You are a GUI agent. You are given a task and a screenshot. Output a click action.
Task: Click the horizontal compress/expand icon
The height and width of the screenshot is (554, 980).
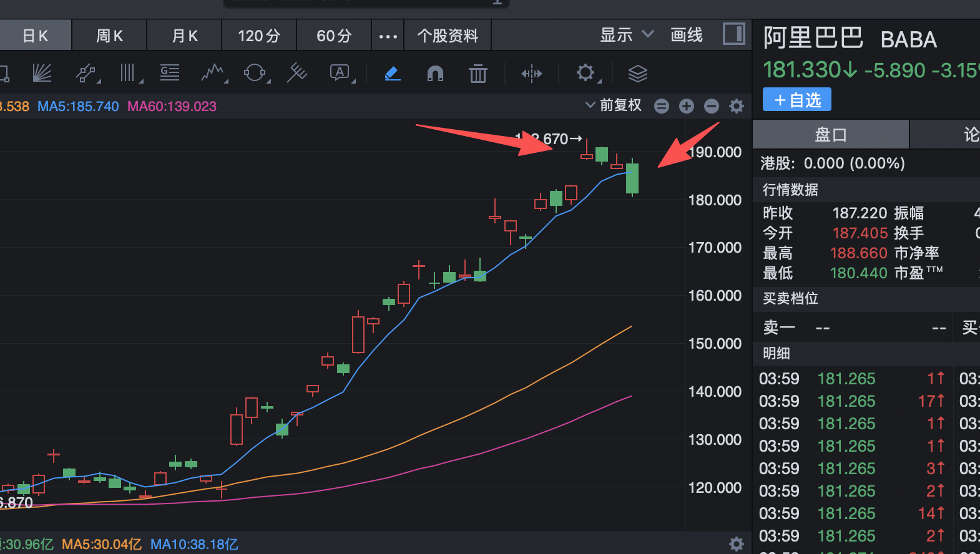click(x=532, y=74)
